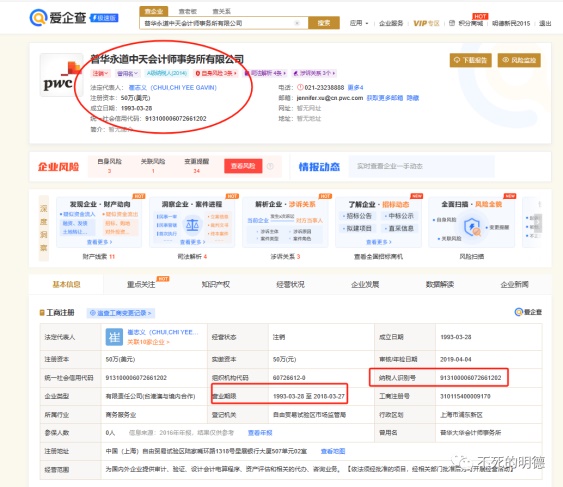Viewport: 563px width, 487px height.
Task: Click the 关联风险 count 1
Action: click(x=153, y=171)
